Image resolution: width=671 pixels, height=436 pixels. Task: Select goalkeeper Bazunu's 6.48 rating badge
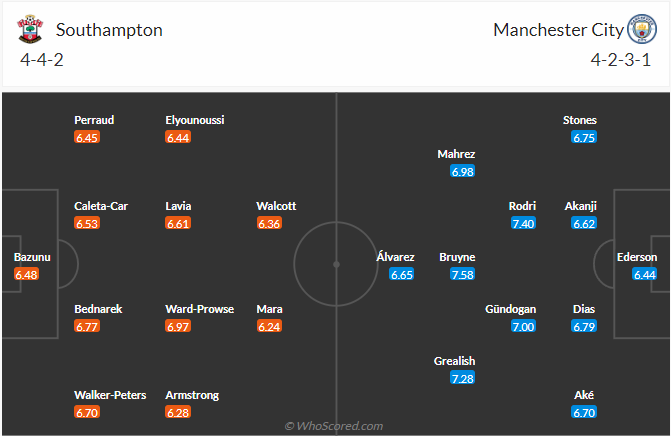click(x=26, y=274)
